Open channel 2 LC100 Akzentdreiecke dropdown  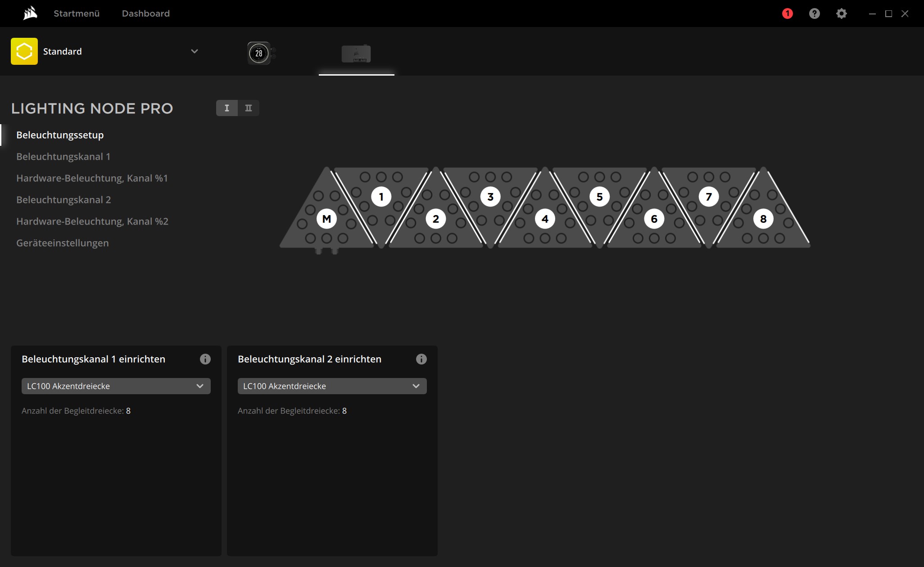[332, 386]
